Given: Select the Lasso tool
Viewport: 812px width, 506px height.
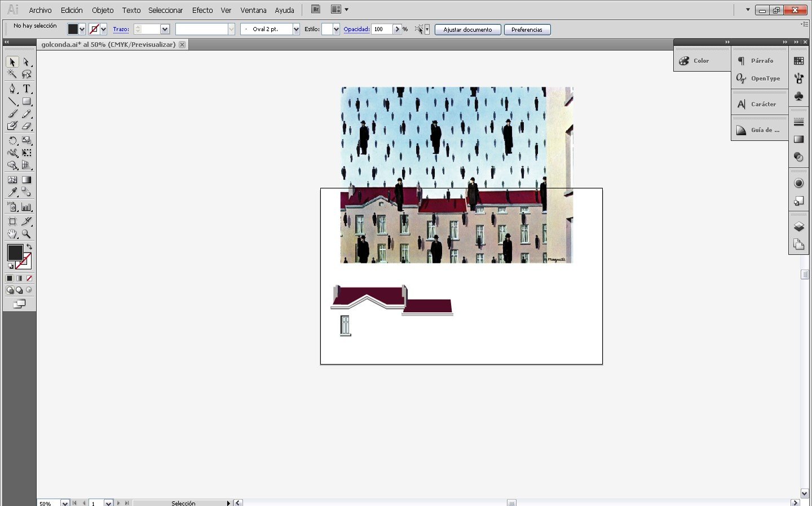Looking at the screenshot, I should click(x=27, y=74).
